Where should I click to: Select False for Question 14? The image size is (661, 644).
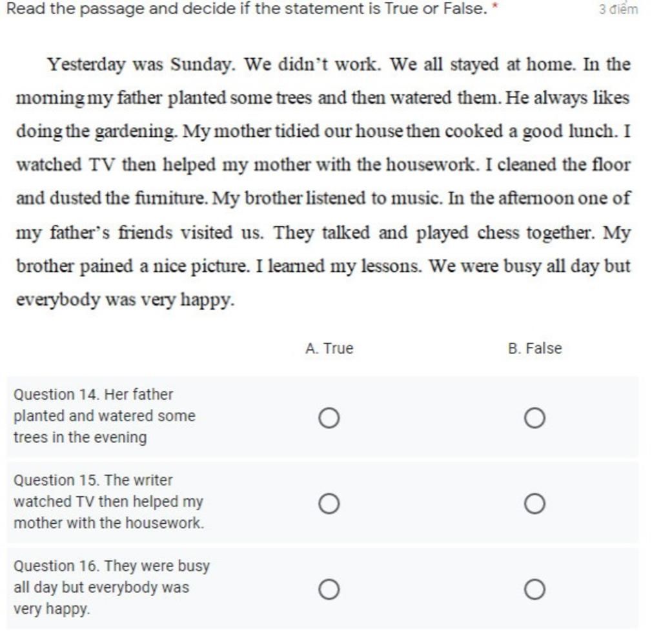[534, 418]
